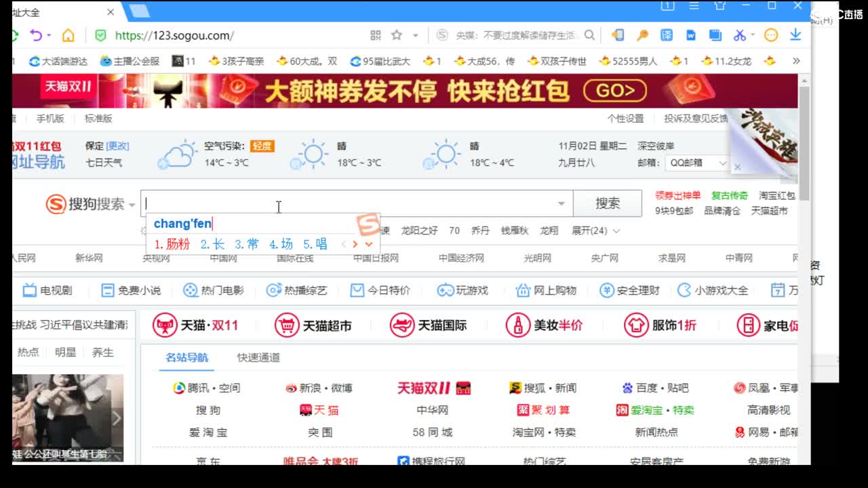Expand the bookmarks overflow chevron
868x488 pixels.
pyautogui.click(x=796, y=61)
